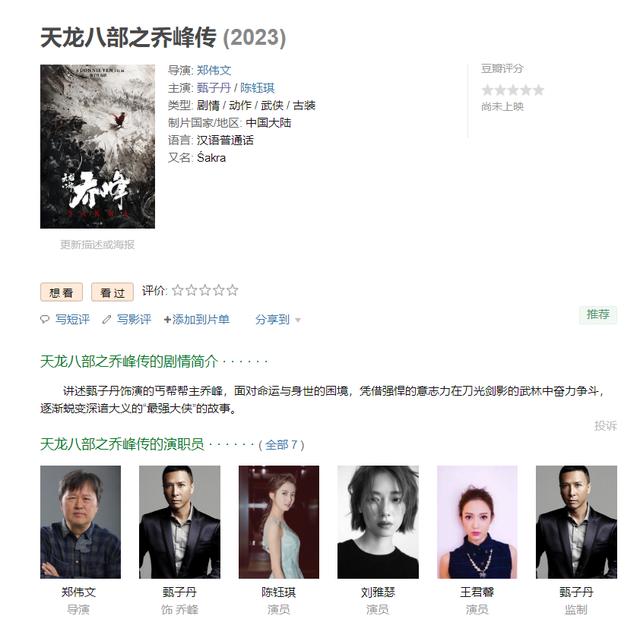
Task: Mark movie as 看过
Action: pyautogui.click(x=112, y=292)
